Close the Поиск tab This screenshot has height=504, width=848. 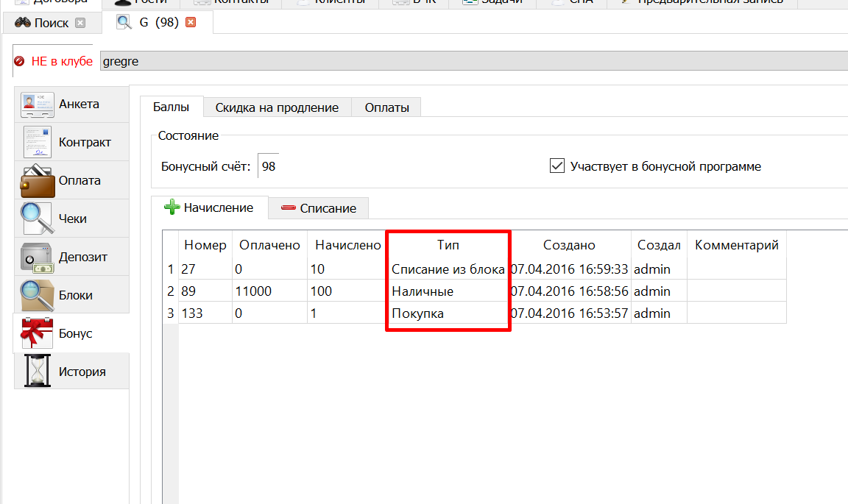pos(80,23)
